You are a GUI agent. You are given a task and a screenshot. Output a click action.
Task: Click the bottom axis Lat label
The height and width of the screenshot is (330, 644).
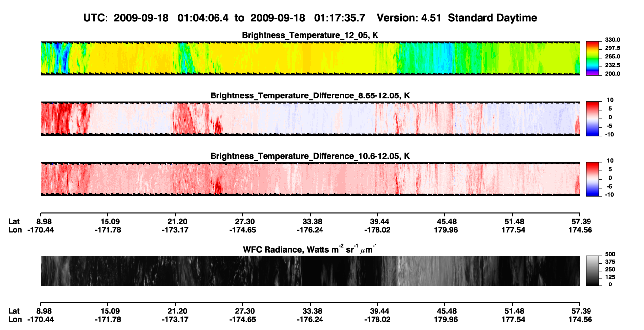coord(14,311)
